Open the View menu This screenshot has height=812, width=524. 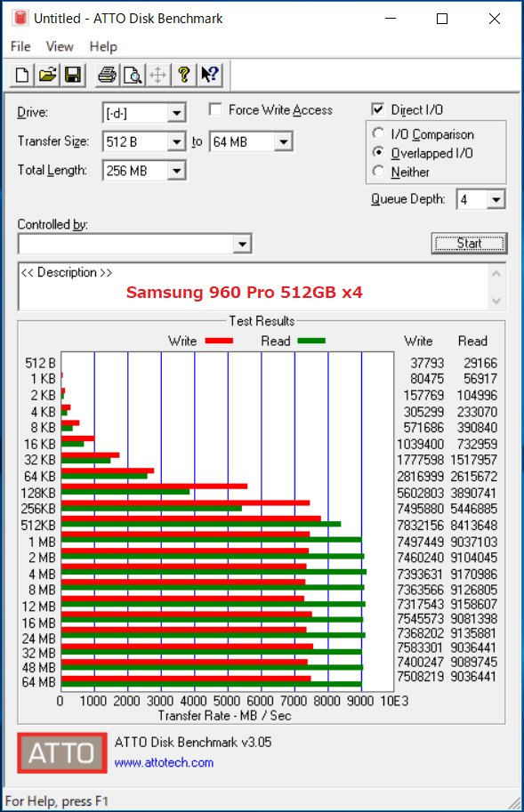coord(60,46)
